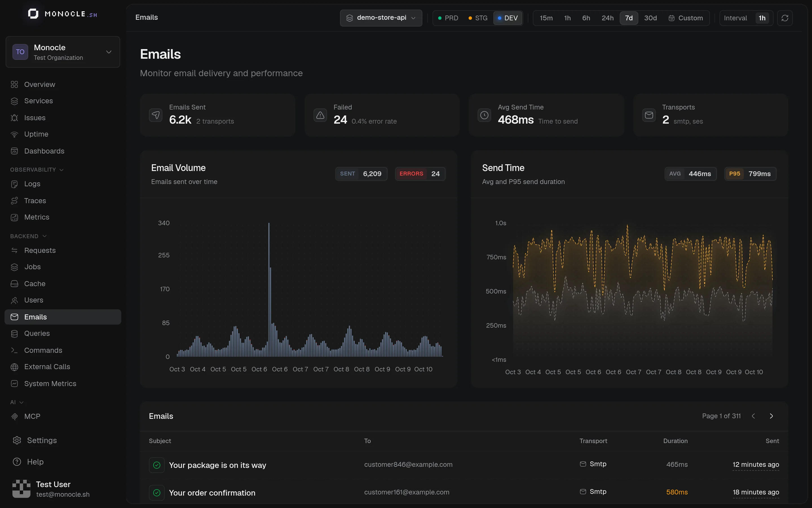Click the AVG 446ms badge

tap(690, 174)
